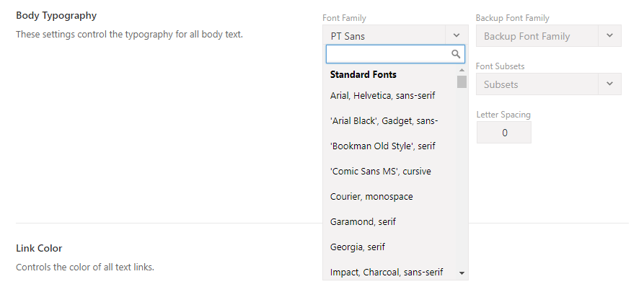The height and width of the screenshot is (292, 644).
Task: Click the Backup Font Family chevron icon
Action: click(609, 36)
